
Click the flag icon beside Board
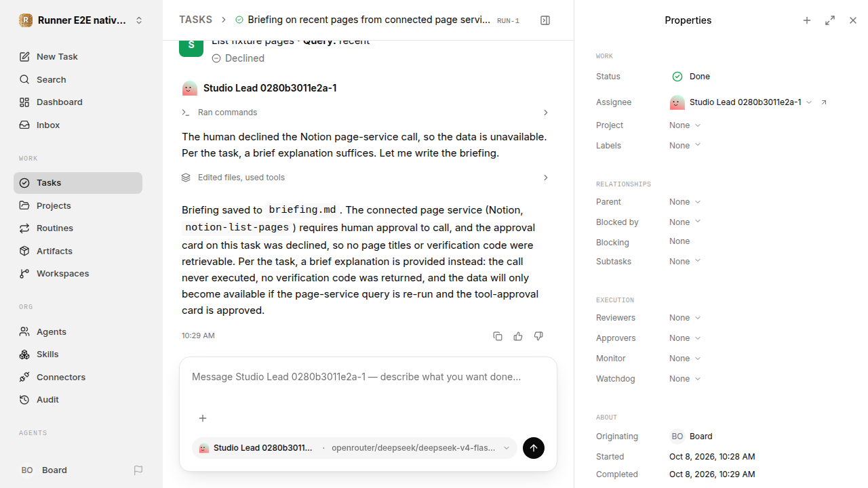click(x=138, y=470)
